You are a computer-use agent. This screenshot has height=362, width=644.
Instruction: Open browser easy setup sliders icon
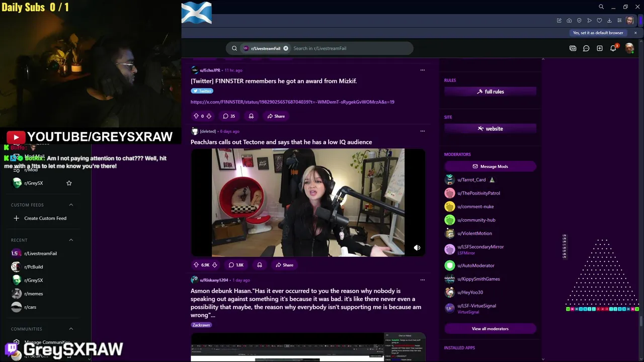pyautogui.click(x=619, y=21)
